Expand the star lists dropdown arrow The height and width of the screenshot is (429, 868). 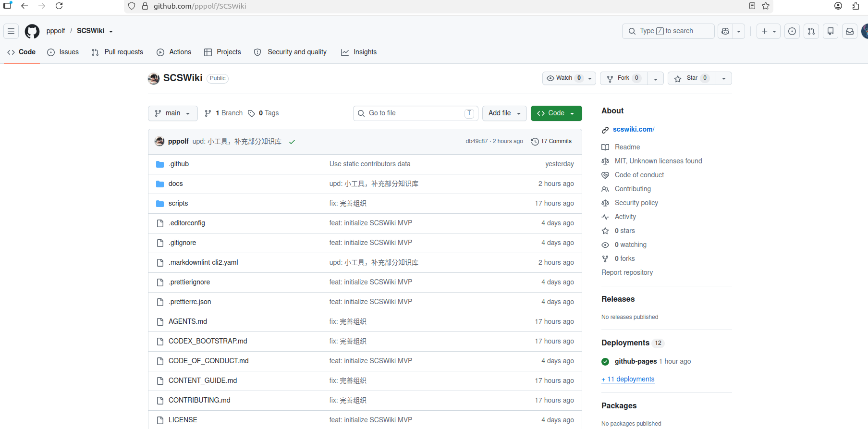tap(724, 78)
